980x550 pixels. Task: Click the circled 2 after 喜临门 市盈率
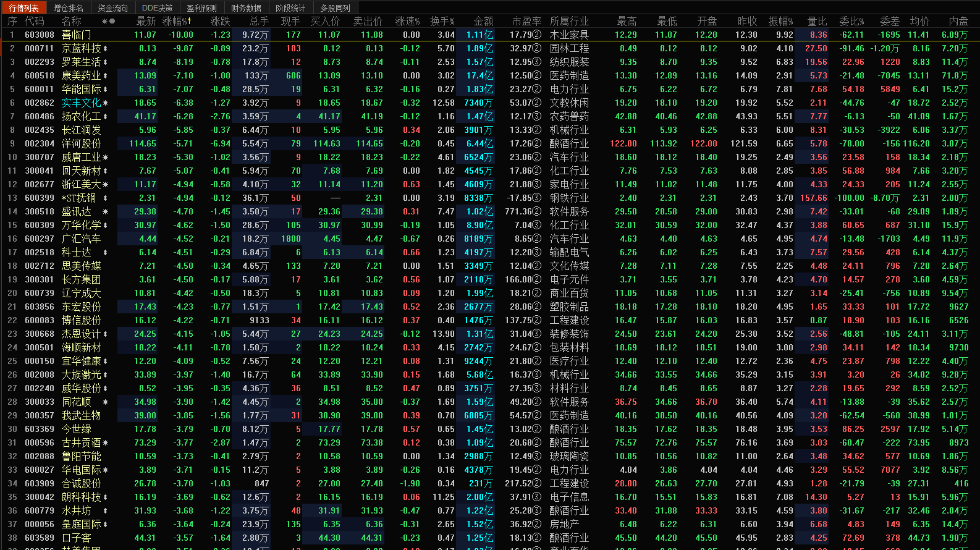tap(537, 35)
